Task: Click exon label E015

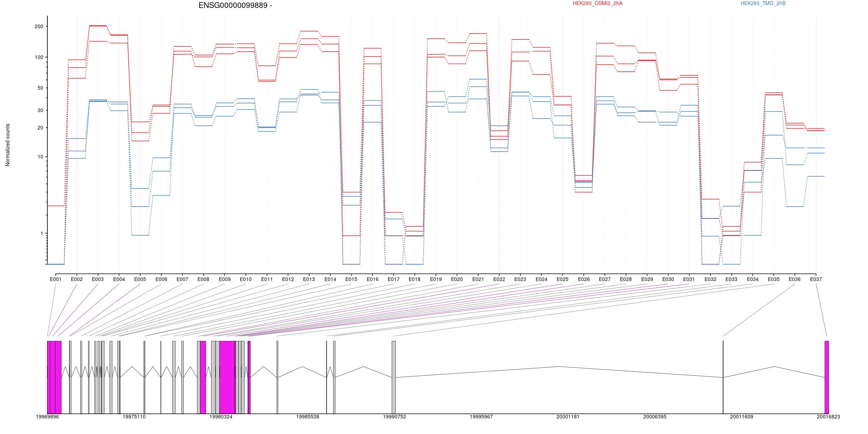Action: point(351,279)
